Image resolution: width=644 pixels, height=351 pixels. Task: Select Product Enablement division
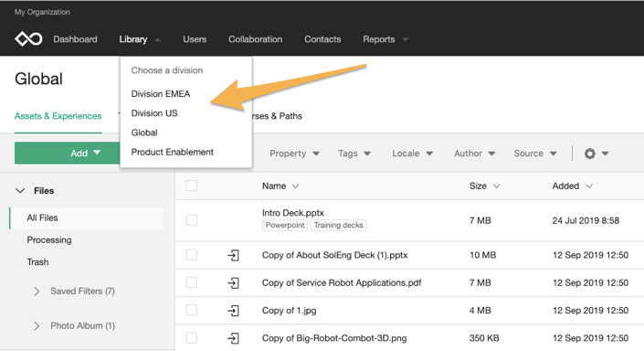pos(172,152)
